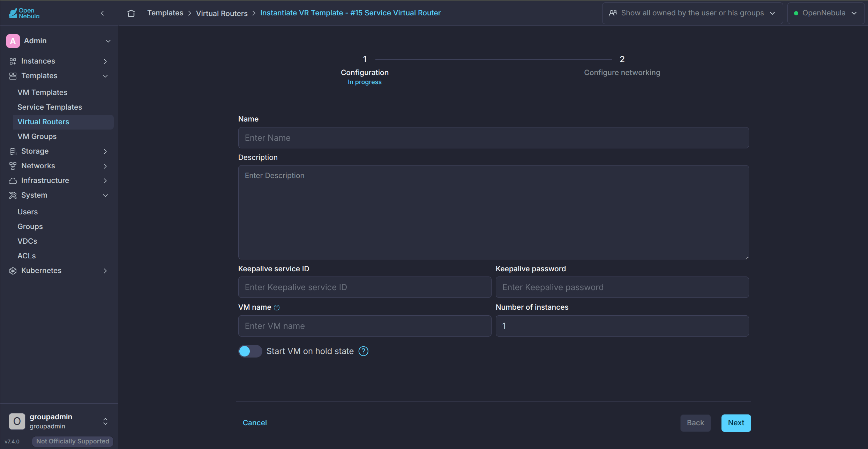Select step 1 Configuration
The height and width of the screenshot is (449, 868).
click(x=365, y=70)
